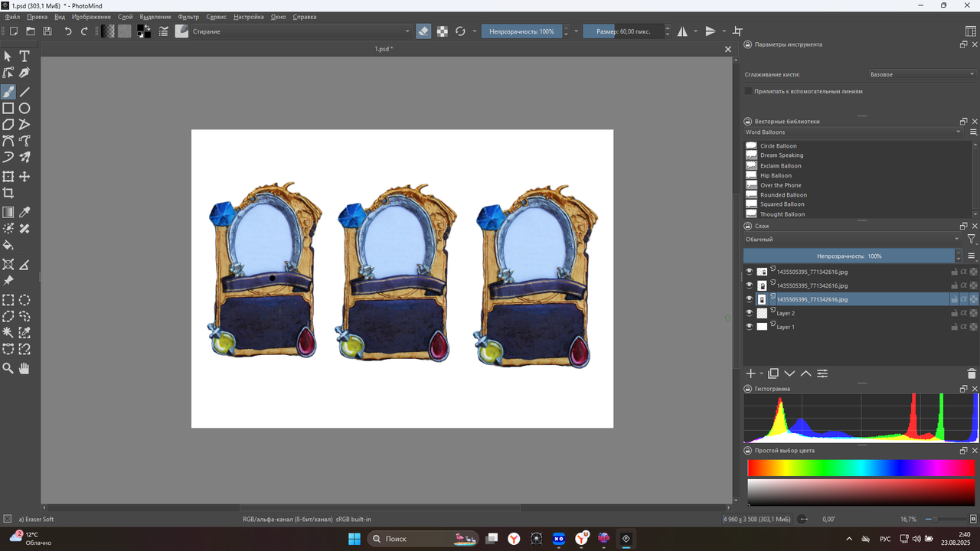Open the layer blend mode 'Обычный' dropdown
The width and height of the screenshot is (980, 551).
point(852,240)
